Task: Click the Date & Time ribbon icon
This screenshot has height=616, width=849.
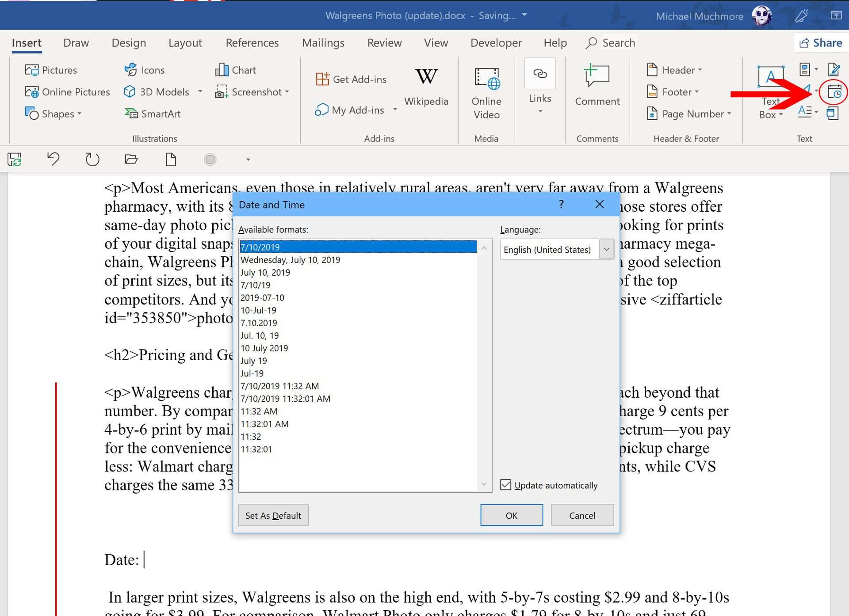Action: coord(834,92)
